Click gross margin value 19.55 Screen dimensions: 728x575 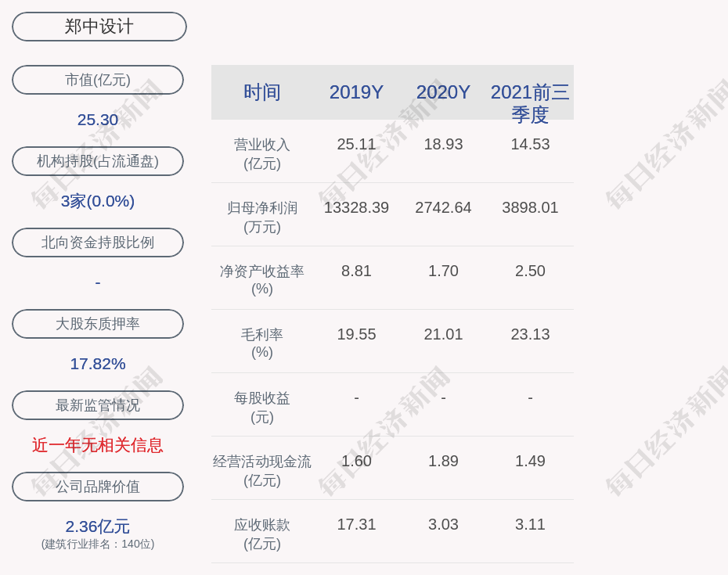356,334
